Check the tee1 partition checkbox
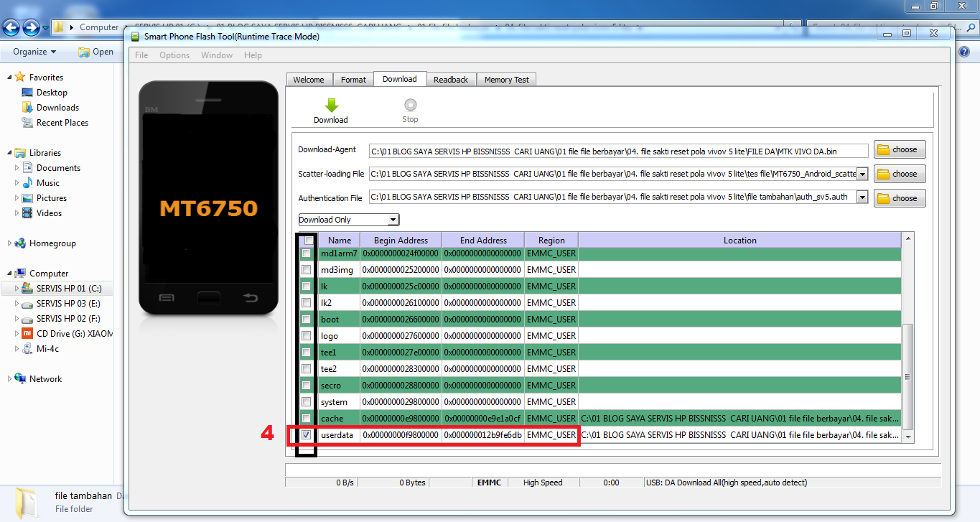980x522 pixels. coord(306,353)
